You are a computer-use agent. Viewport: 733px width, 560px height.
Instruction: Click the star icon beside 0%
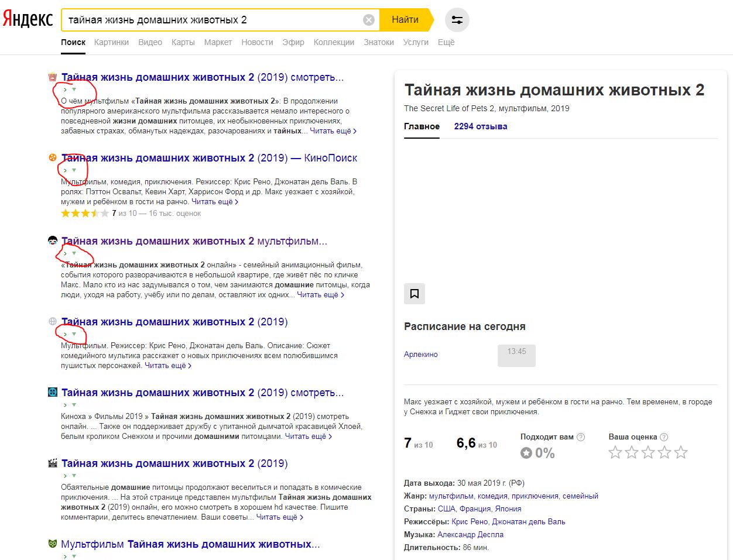pyautogui.click(x=526, y=453)
